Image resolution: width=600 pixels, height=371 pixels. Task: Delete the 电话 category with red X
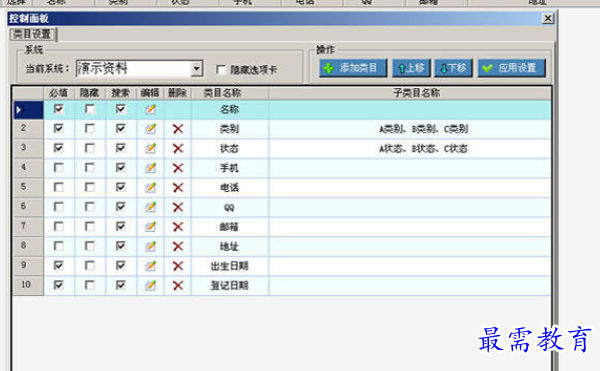tap(178, 187)
